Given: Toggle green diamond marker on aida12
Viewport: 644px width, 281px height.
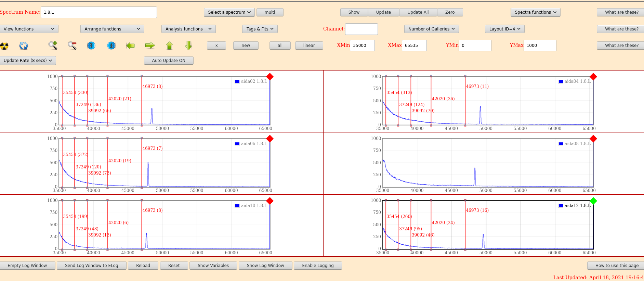Looking at the screenshot, I should tap(593, 201).
